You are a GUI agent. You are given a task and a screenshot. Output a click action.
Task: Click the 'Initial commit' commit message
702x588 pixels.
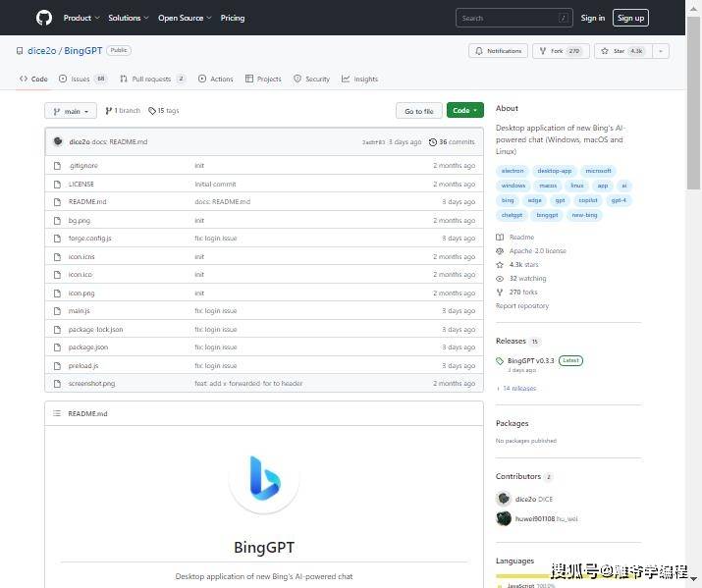click(215, 185)
